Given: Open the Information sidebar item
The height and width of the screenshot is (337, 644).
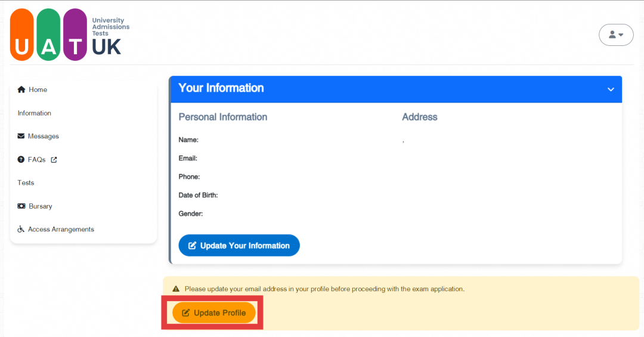Looking at the screenshot, I should [x=35, y=113].
